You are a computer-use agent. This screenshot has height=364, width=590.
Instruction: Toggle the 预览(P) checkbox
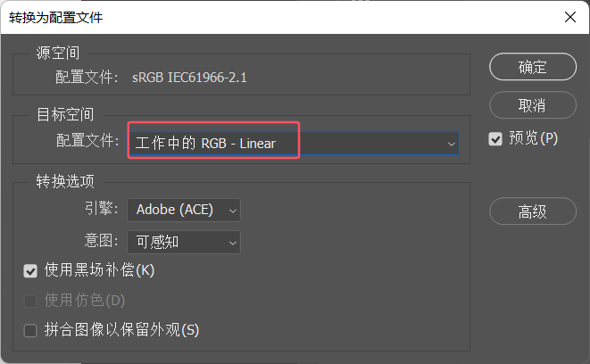tap(496, 138)
